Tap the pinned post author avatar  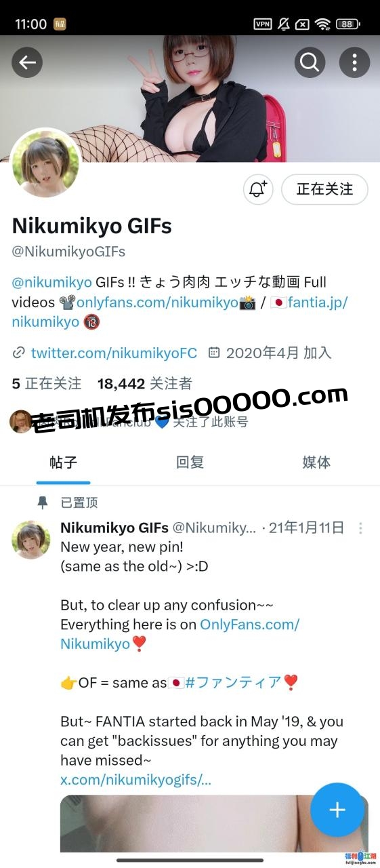[31, 540]
